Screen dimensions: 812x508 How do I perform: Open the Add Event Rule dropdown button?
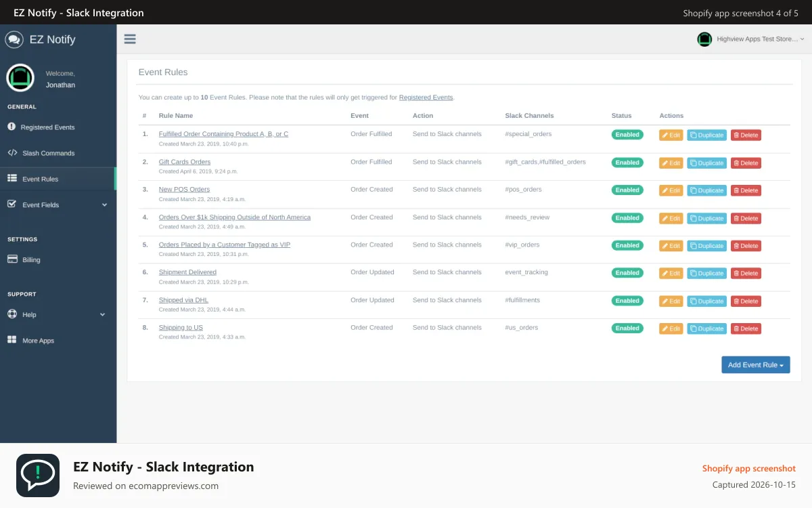756,364
